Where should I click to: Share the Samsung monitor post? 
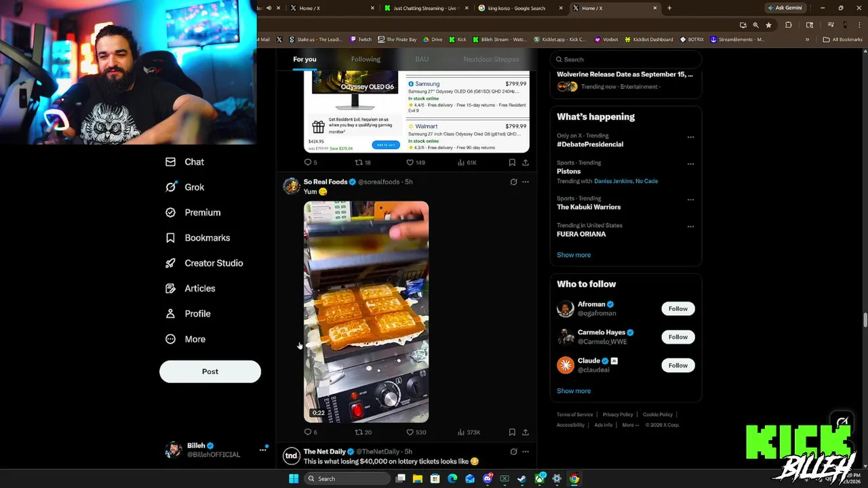point(525,163)
